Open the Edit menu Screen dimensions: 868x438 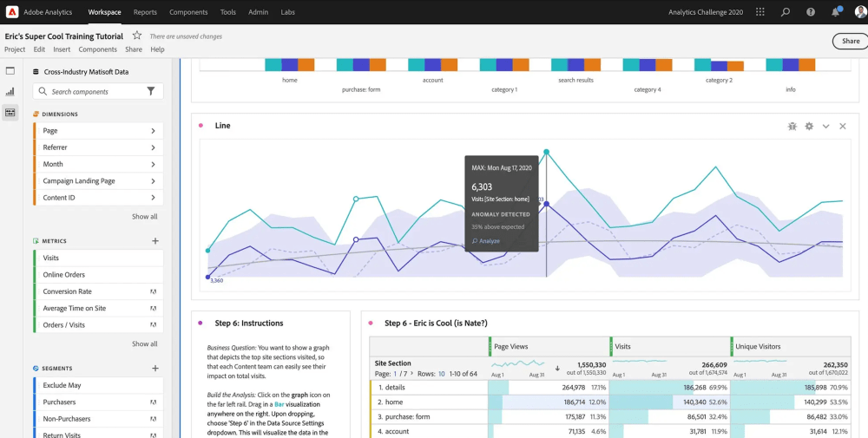pos(39,49)
